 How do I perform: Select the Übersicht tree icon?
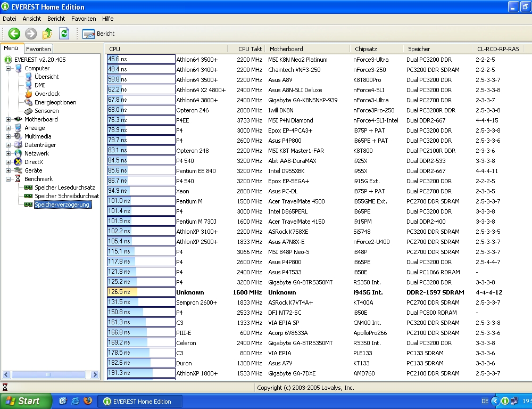tap(29, 77)
